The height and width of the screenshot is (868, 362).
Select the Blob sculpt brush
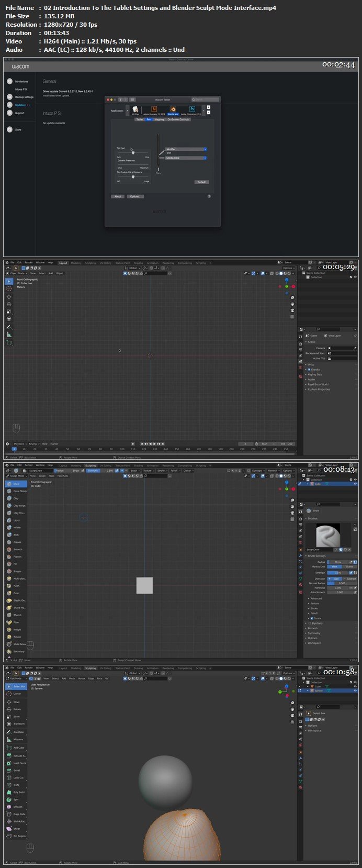pyautogui.click(x=16, y=535)
